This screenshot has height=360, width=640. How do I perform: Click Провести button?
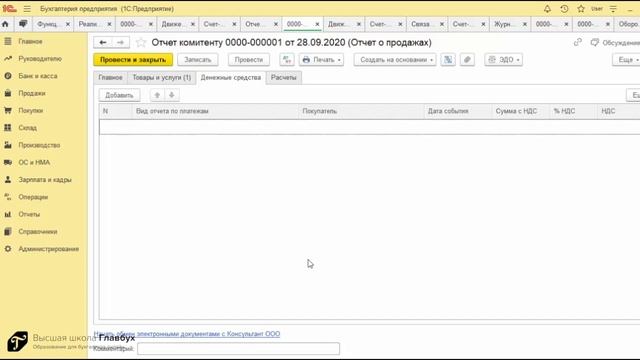coord(249,60)
